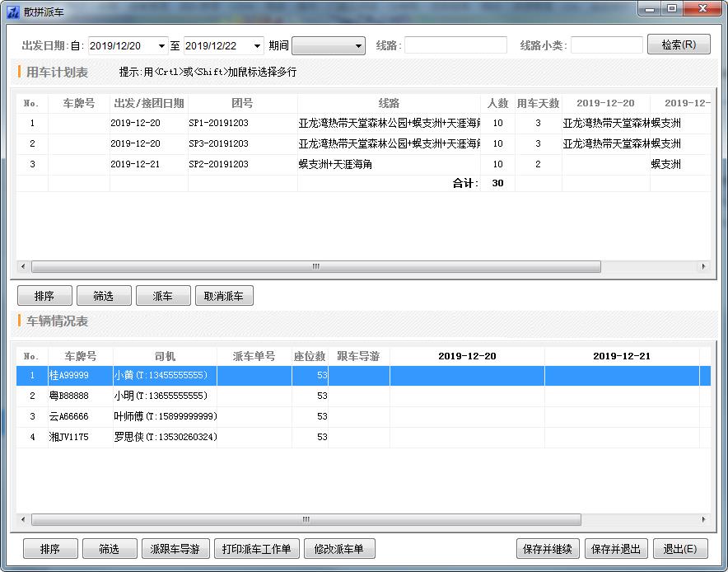This screenshot has height=572, width=728.
Task: Click the 用车天数 column header
Action: pyautogui.click(x=538, y=103)
